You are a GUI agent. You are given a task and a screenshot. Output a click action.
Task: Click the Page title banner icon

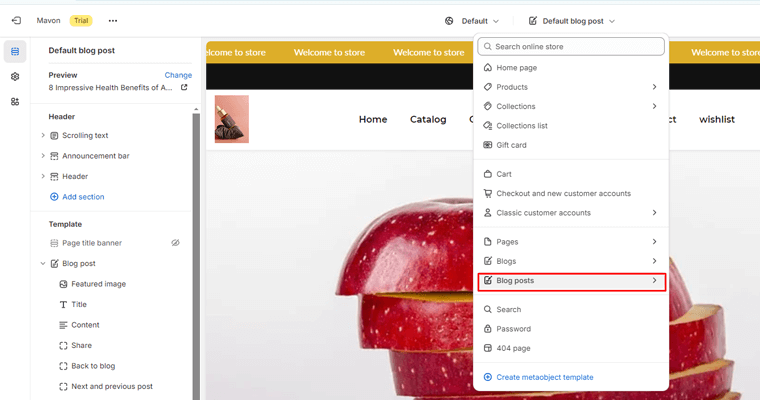click(x=54, y=243)
